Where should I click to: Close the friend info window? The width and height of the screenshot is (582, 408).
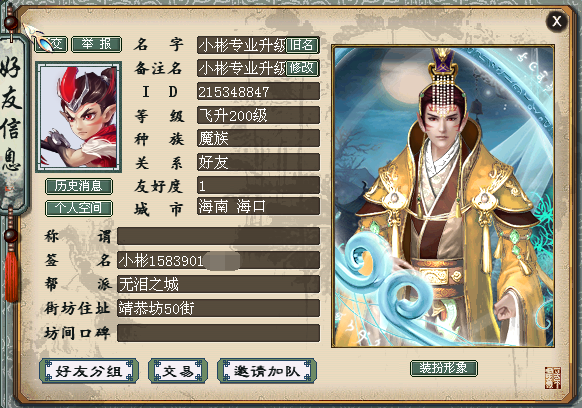coord(556,21)
